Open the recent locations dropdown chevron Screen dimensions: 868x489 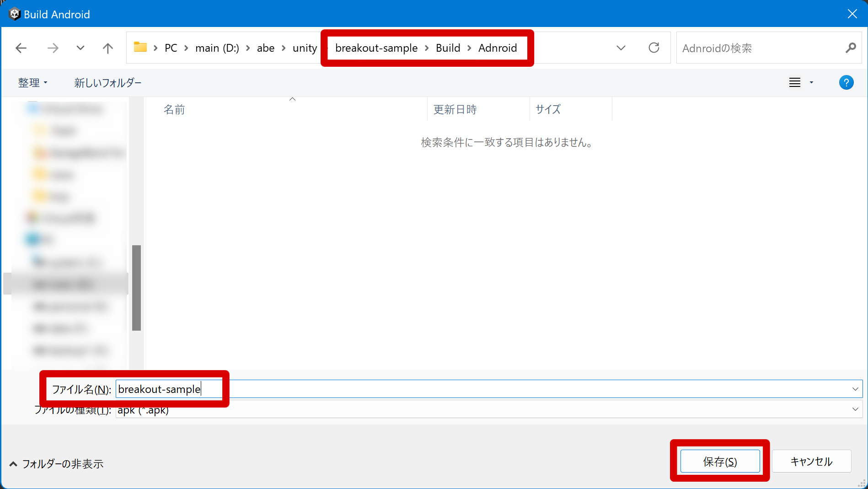[x=80, y=48]
